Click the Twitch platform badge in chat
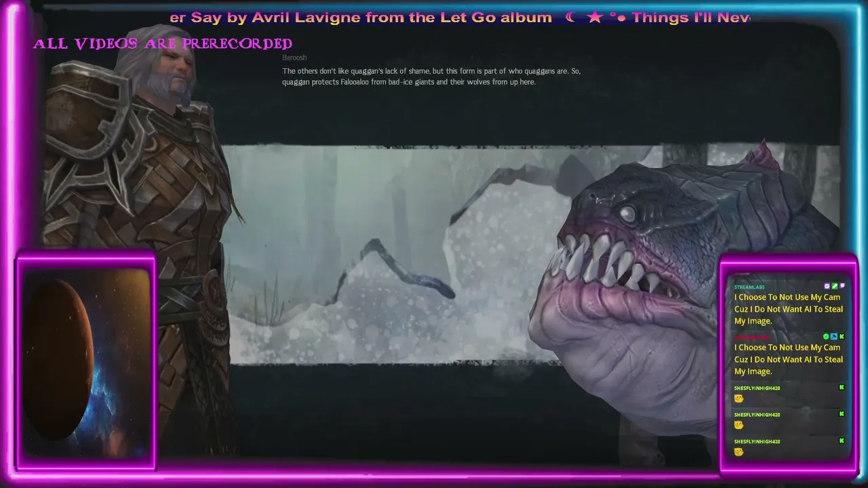 pyautogui.click(x=842, y=286)
